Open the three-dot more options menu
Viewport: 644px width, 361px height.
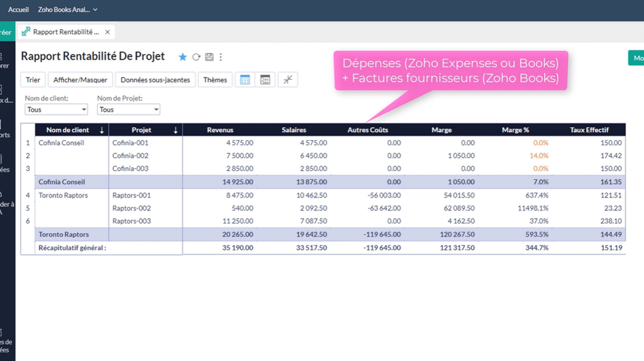coord(221,57)
